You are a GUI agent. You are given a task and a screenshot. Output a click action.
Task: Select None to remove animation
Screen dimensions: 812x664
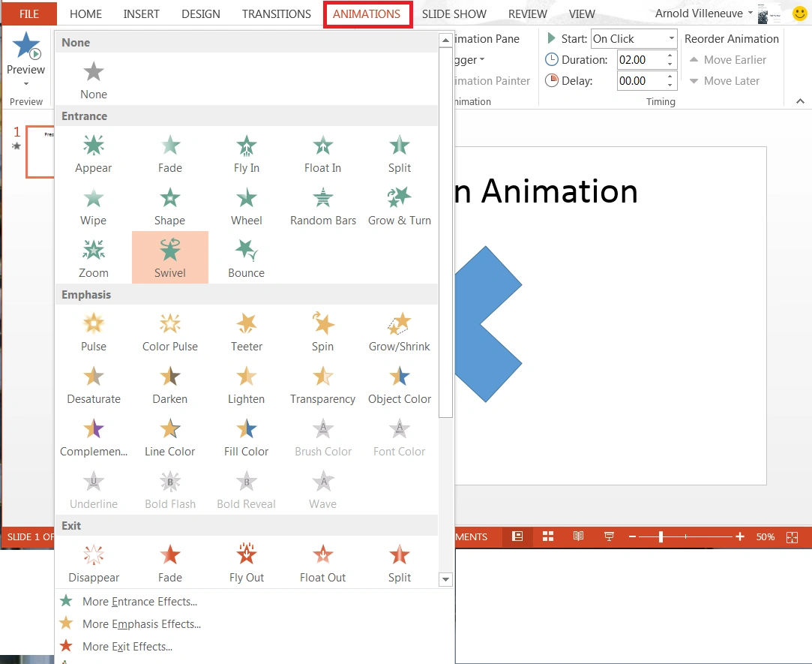tap(94, 79)
